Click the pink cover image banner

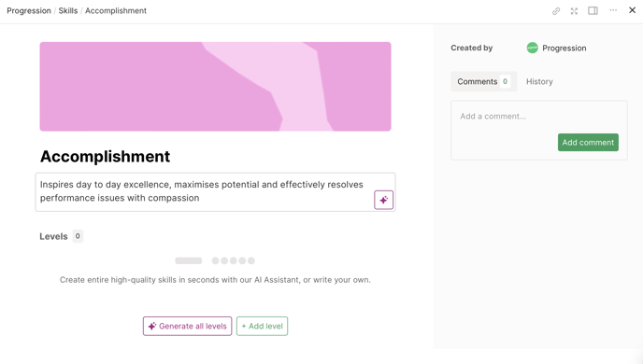click(215, 87)
